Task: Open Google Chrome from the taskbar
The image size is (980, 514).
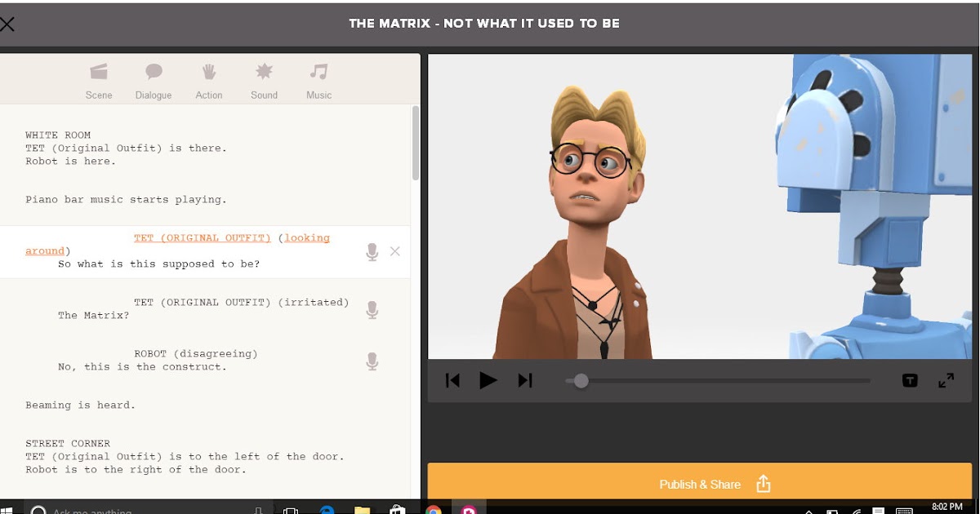Action: 434,510
